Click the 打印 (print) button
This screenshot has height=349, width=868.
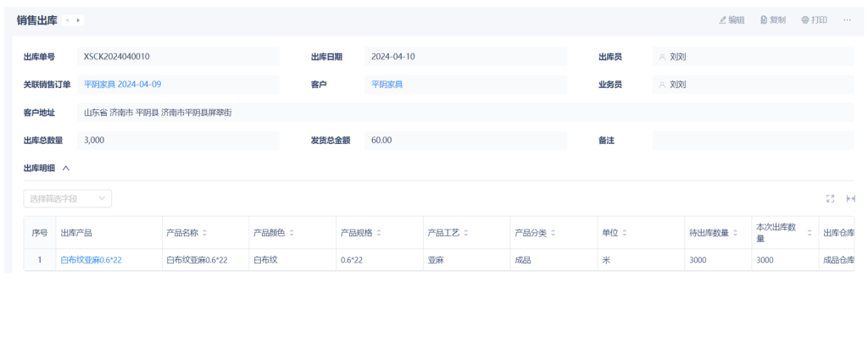tap(814, 19)
